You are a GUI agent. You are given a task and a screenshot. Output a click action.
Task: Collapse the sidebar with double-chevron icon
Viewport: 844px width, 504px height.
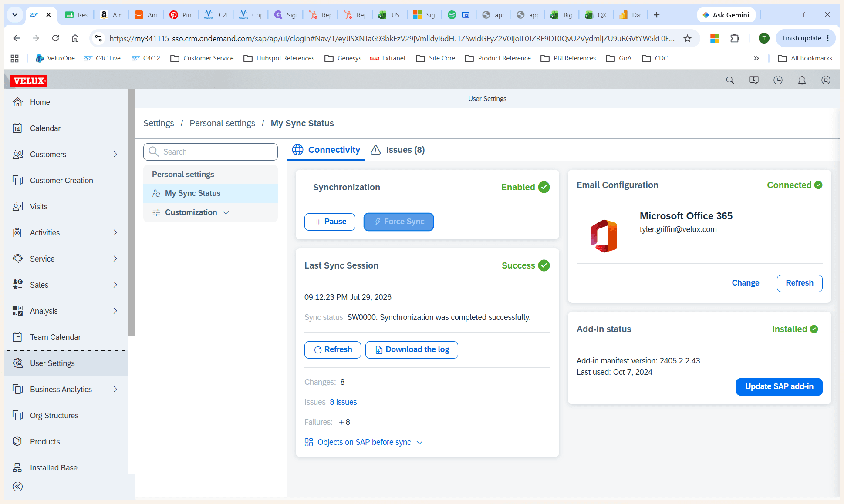click(17, 487)
